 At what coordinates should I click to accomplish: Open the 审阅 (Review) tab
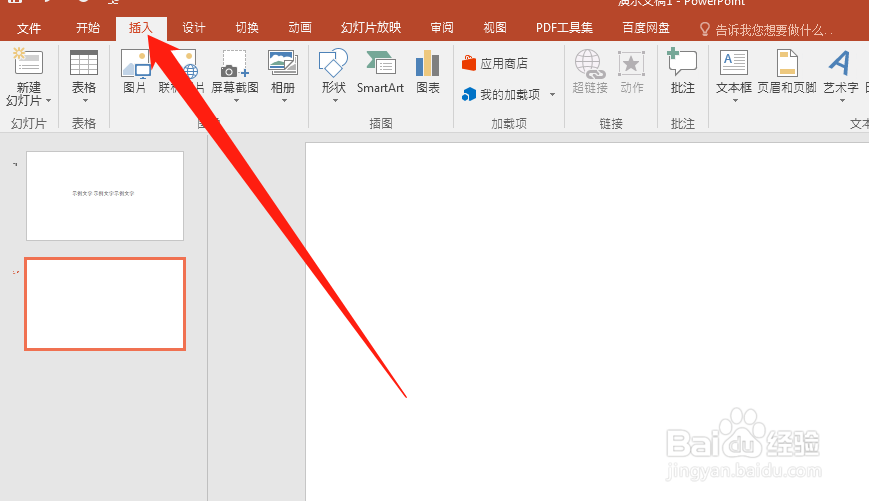442,28
